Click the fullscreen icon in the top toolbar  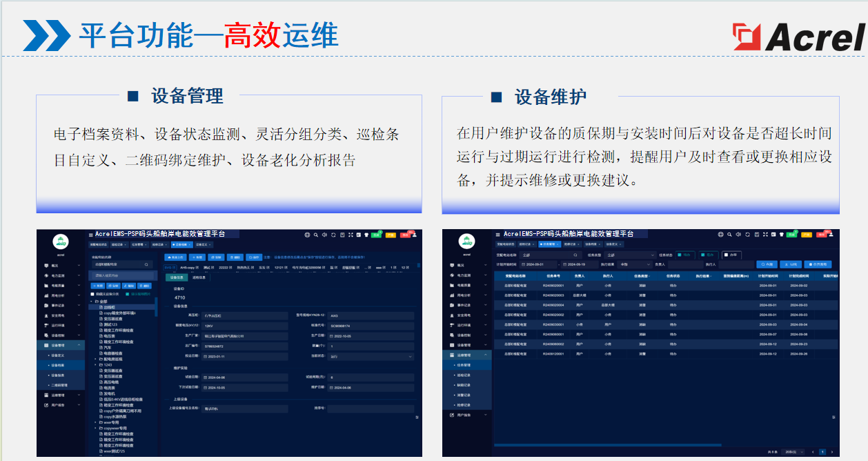(x=351, y=235)
